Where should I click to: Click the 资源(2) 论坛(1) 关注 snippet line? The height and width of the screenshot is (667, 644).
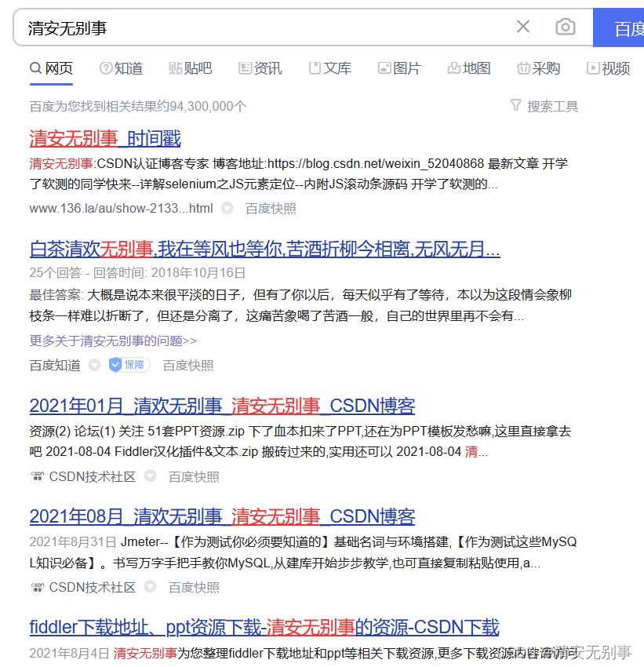tap(300, 432)
